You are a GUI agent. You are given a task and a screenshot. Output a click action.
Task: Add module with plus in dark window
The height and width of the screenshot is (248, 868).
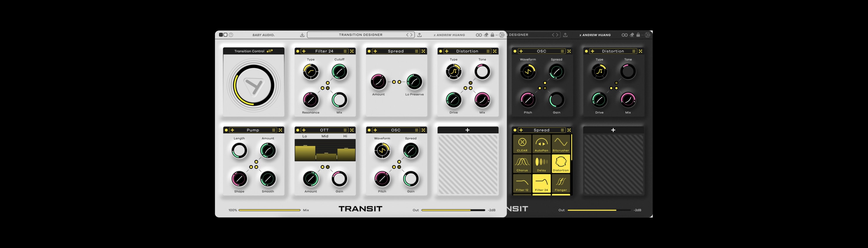[613, 130]
